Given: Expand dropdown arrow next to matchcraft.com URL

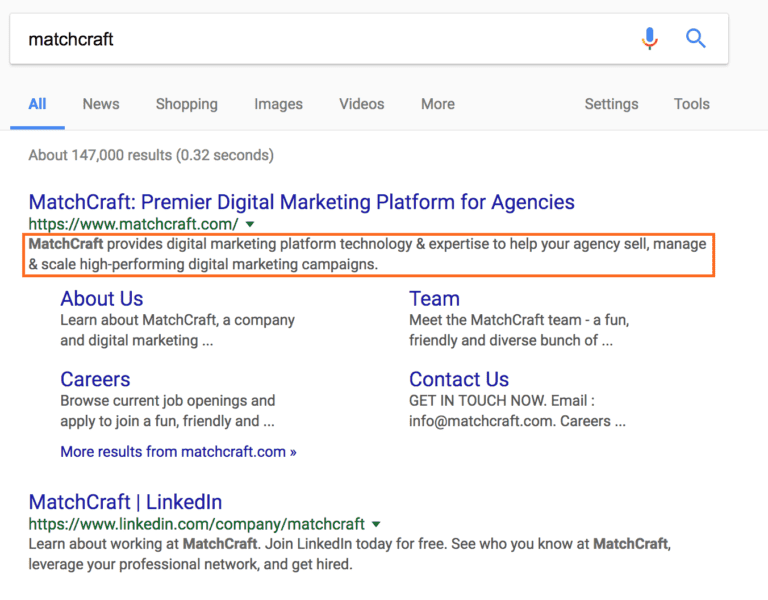Looking at the screenshot, I should tap(250, 224).
